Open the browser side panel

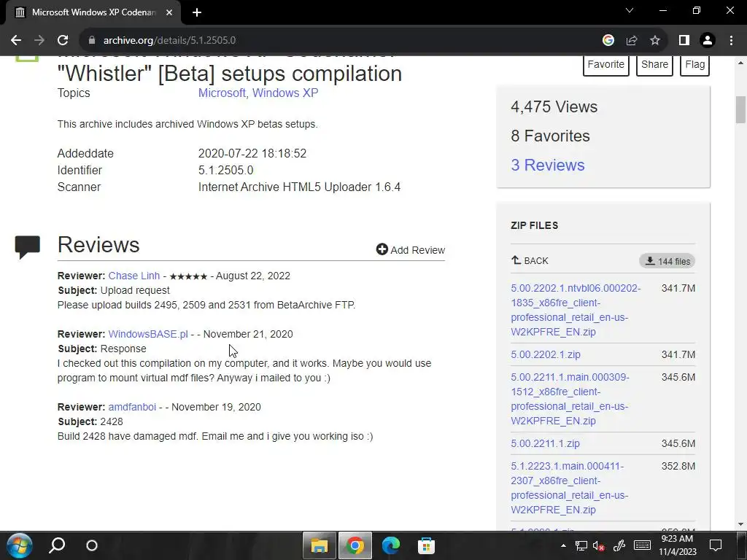pos(684,41)
